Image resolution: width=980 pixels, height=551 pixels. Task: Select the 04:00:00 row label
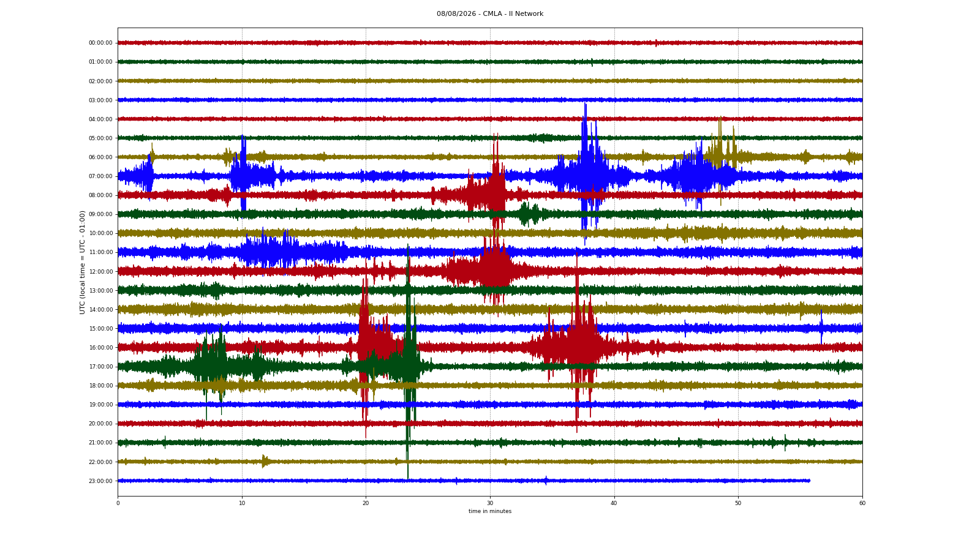click(x=100, y=119)
